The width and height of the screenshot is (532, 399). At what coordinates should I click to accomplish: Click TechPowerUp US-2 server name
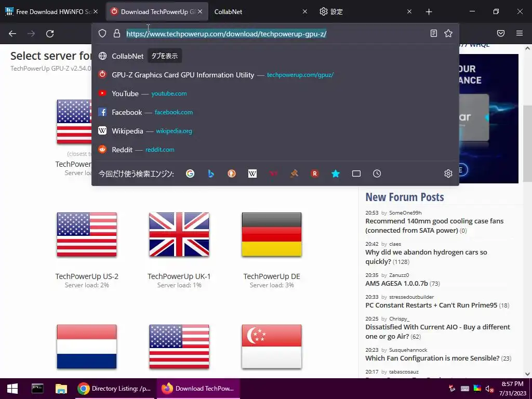click(87, 276)
